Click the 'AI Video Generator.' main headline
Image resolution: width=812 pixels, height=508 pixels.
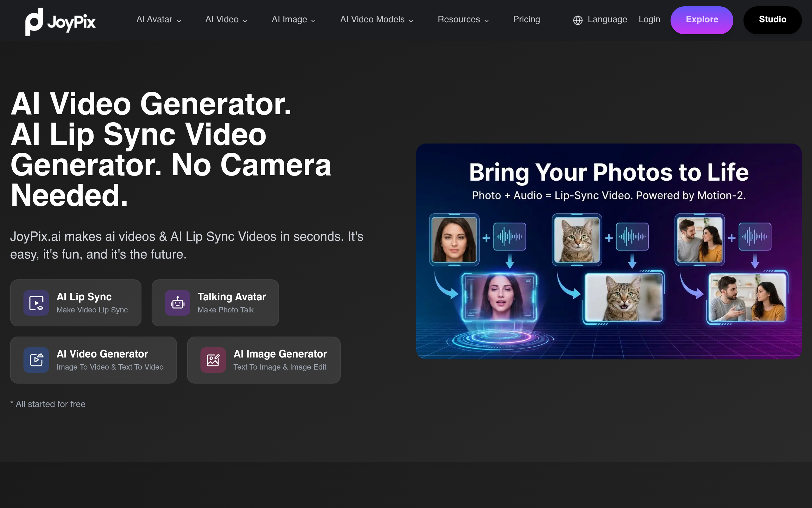click(151, 104)
